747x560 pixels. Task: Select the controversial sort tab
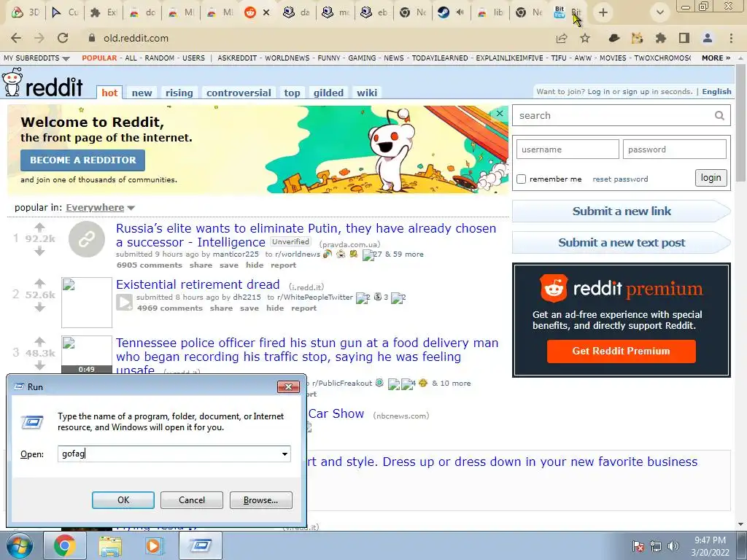coord(239,93)
